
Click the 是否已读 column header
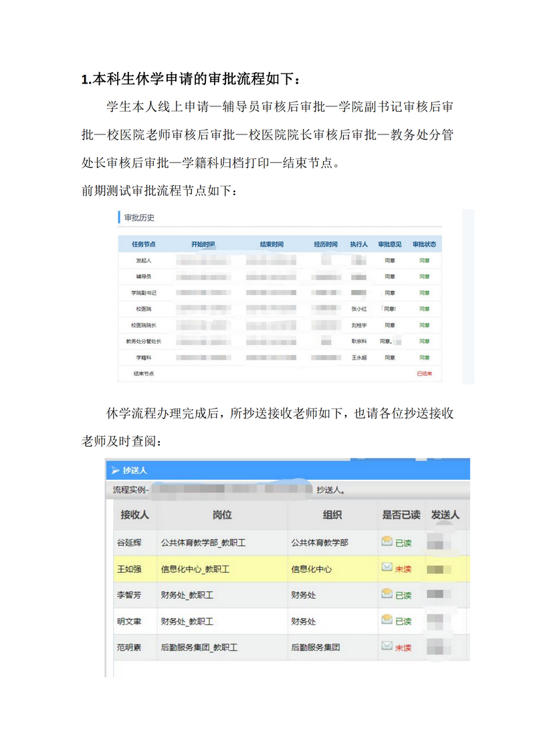point(401,515)
